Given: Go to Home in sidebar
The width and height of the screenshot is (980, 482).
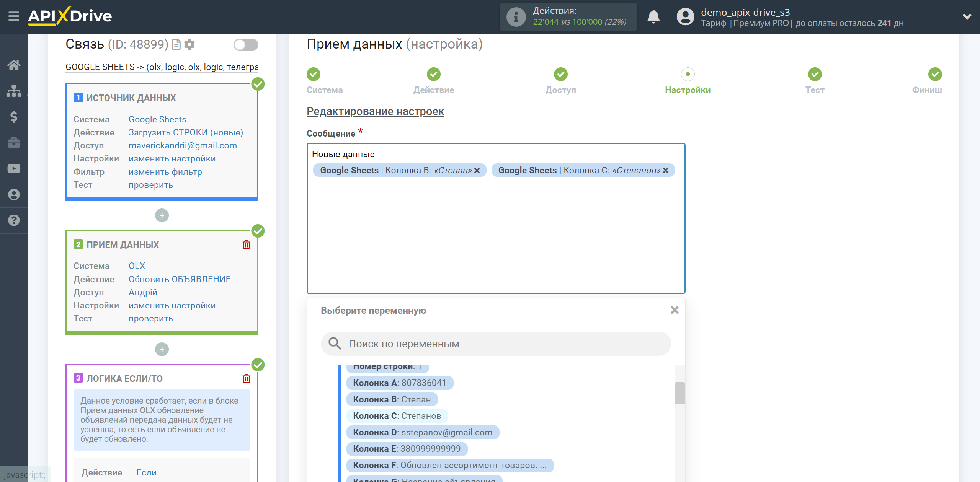Looking at the screenshot, I should [x=14, y=65].
